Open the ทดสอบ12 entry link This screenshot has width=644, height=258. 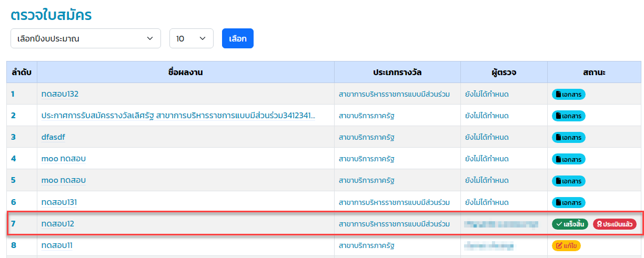(58, 223)
